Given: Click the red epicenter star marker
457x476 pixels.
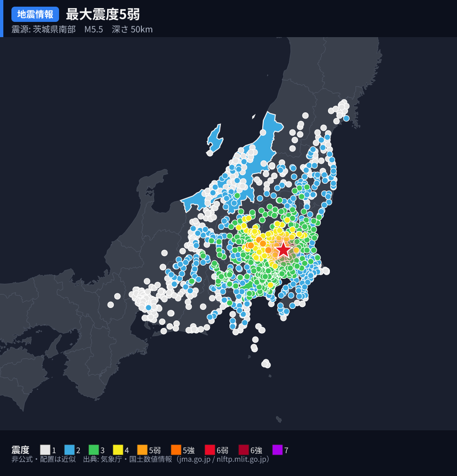Looking at the screenshot, I should click(283, 250).
